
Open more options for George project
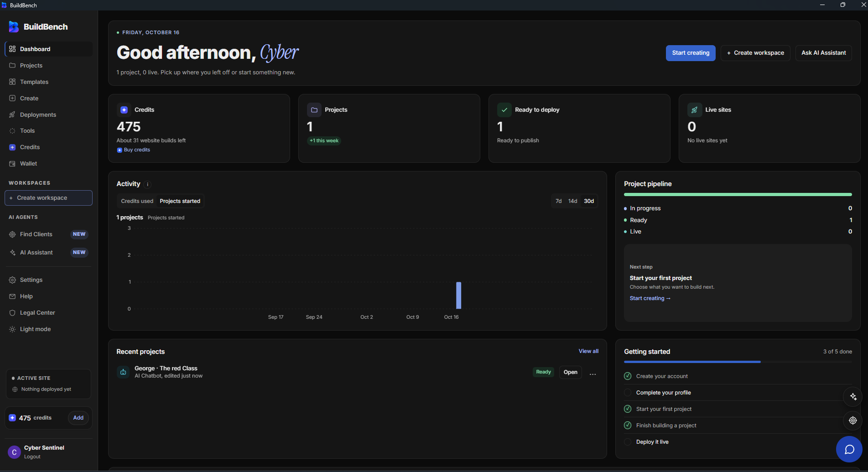coord(593,374)
